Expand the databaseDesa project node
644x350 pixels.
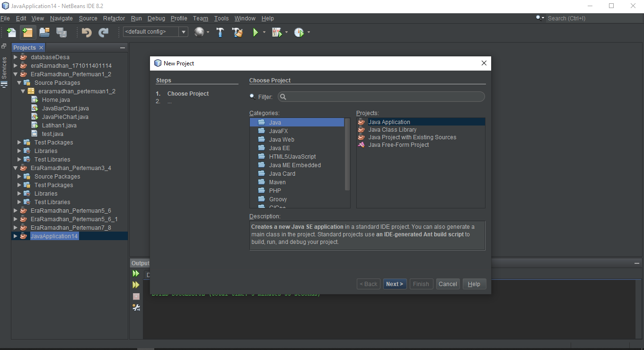point(16,57)
